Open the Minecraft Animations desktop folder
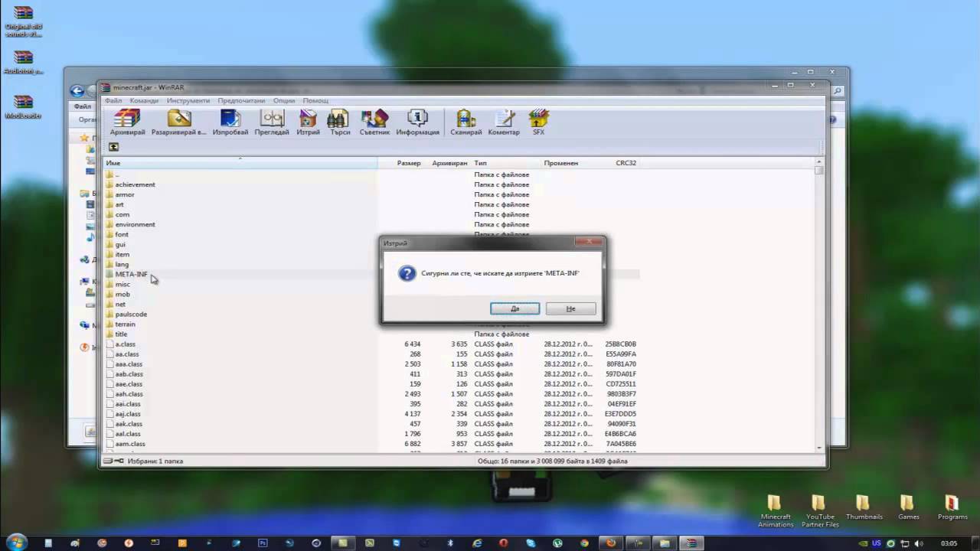Image resolution: width=980 pixels, height=551 pixels. (776, 511)
